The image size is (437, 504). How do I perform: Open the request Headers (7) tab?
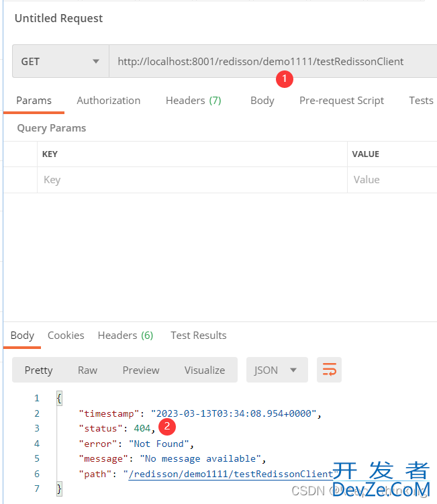(193, 101)
